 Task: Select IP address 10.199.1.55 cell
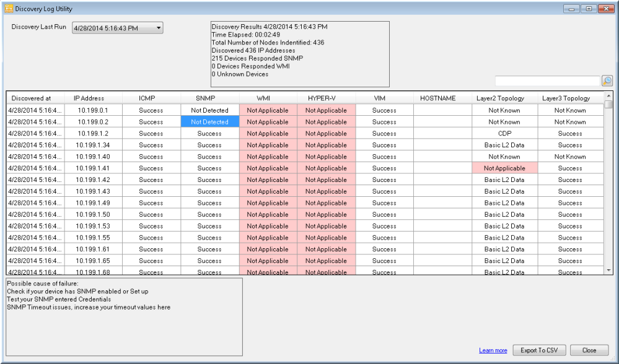coord(94,238)
